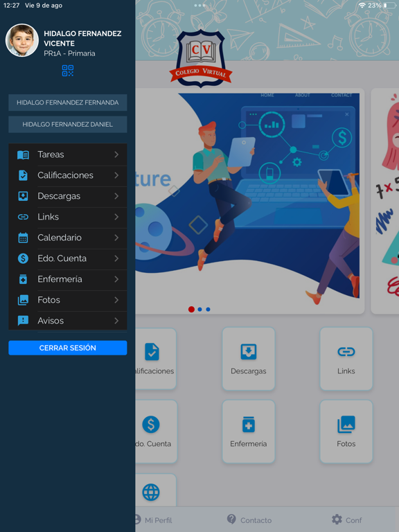Tap the student profile photo
The width and height of the screenshot is (399, 532).
22,40
